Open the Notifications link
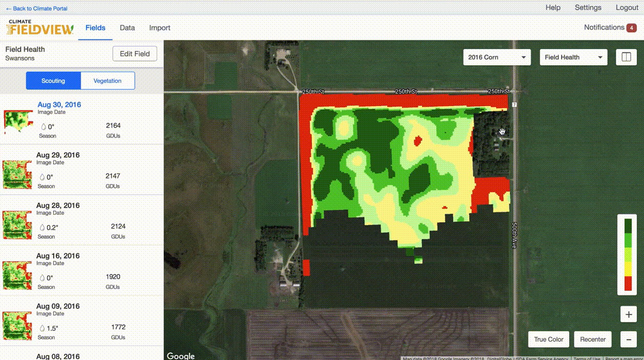Screen dimensions: 644x360 (x=604, y=28)
